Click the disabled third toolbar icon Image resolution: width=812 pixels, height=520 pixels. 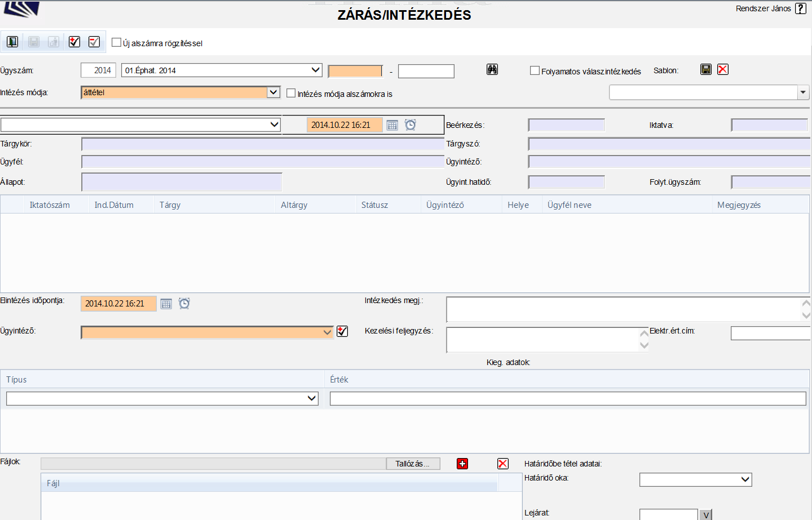[54, 42]
